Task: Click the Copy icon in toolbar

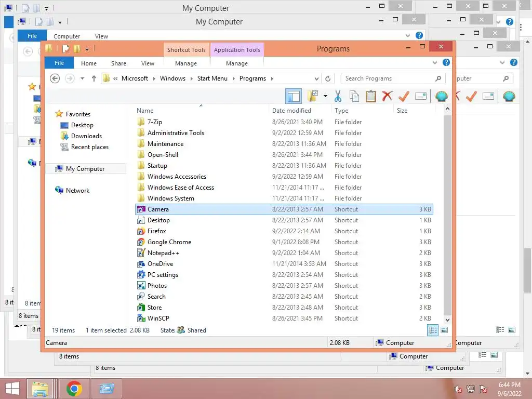Action: click(354, 96)
